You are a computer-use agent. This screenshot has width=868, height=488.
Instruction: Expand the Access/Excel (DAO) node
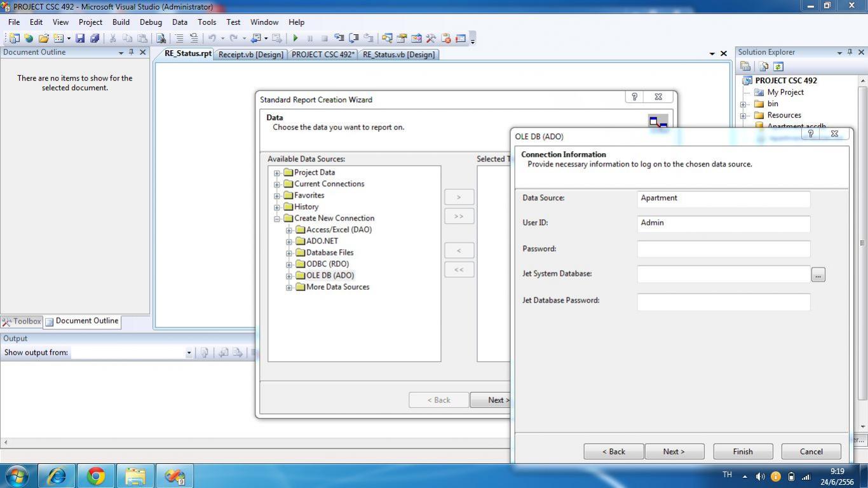[289, 230]
